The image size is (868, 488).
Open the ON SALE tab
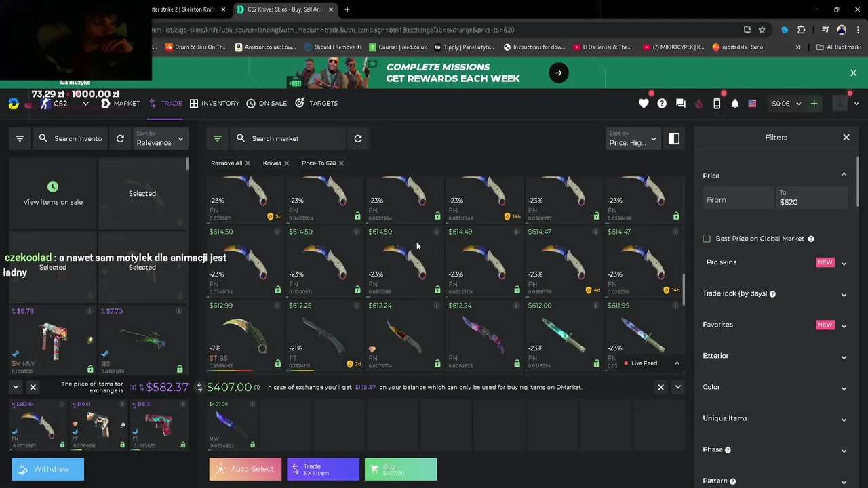click(267, 103)
